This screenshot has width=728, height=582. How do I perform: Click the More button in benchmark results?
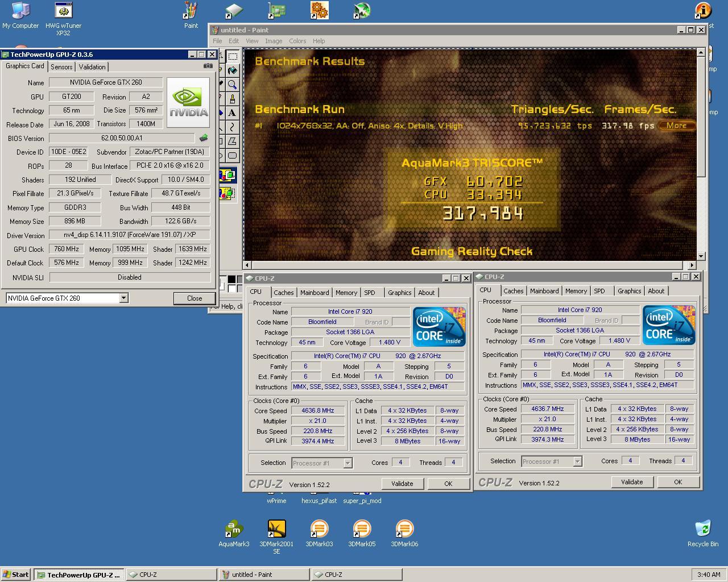point(676,126)
